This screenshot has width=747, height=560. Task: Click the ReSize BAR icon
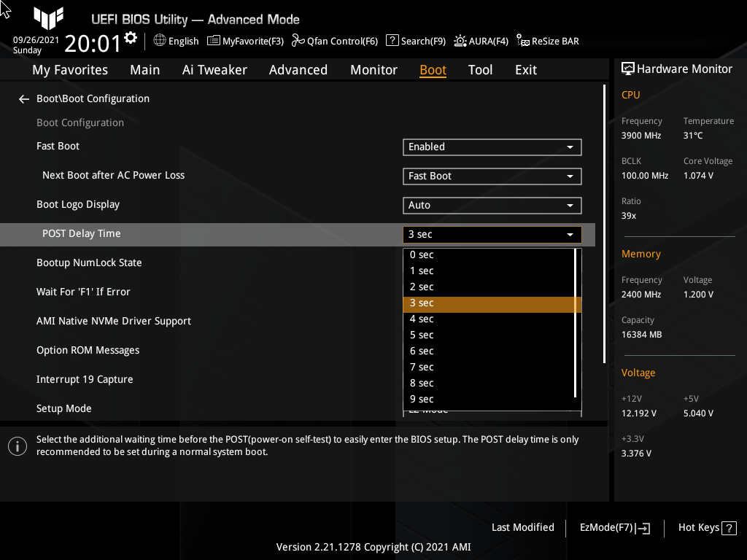(x=547, y=41)
